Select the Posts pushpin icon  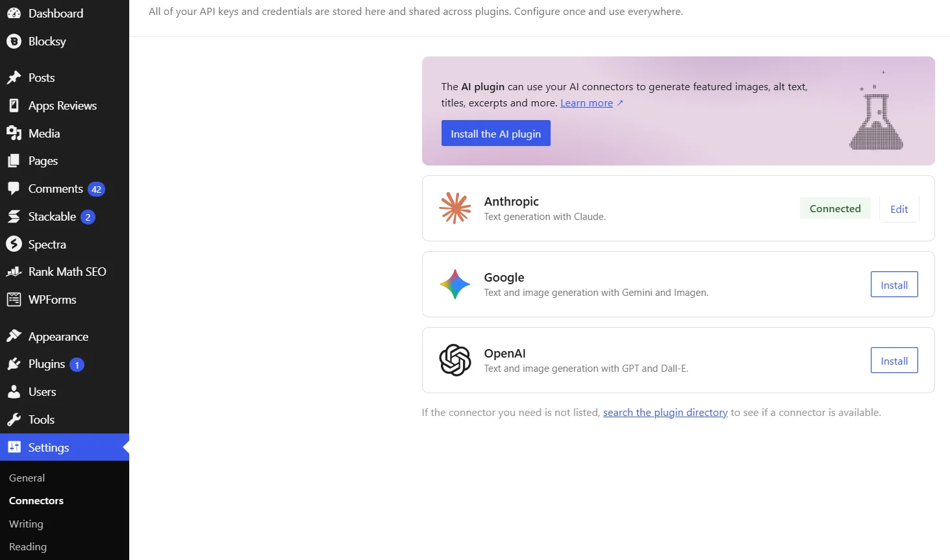(x=14, y=77)
